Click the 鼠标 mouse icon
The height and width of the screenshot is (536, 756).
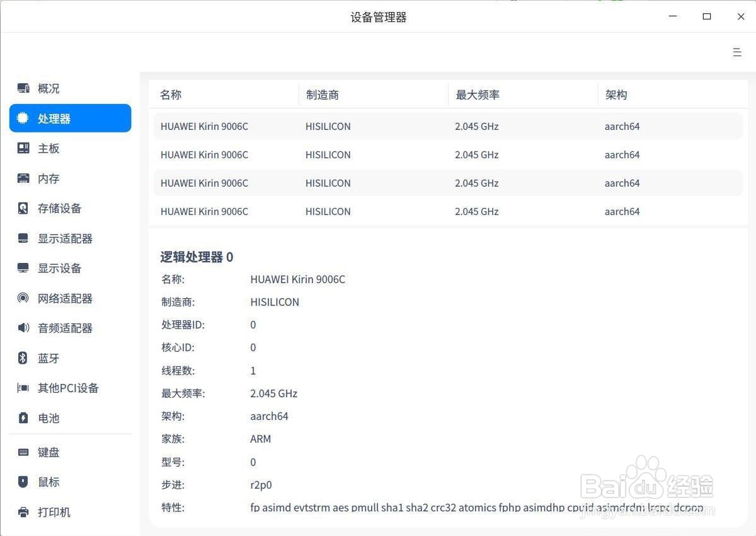(x=23, y=482)
